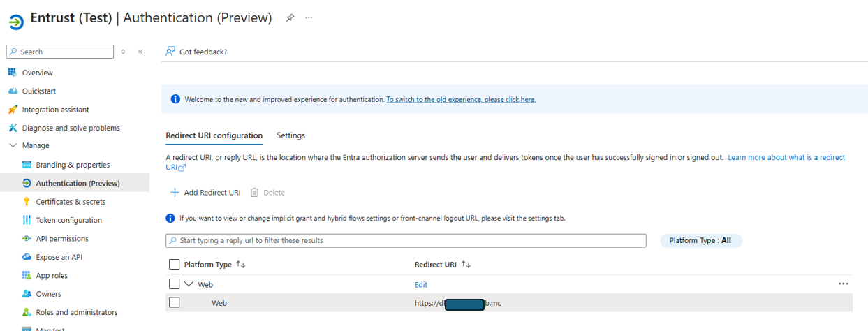Open the Platform Type : All filter
This screenshot has width=868, height=331.
coord(700,240)
